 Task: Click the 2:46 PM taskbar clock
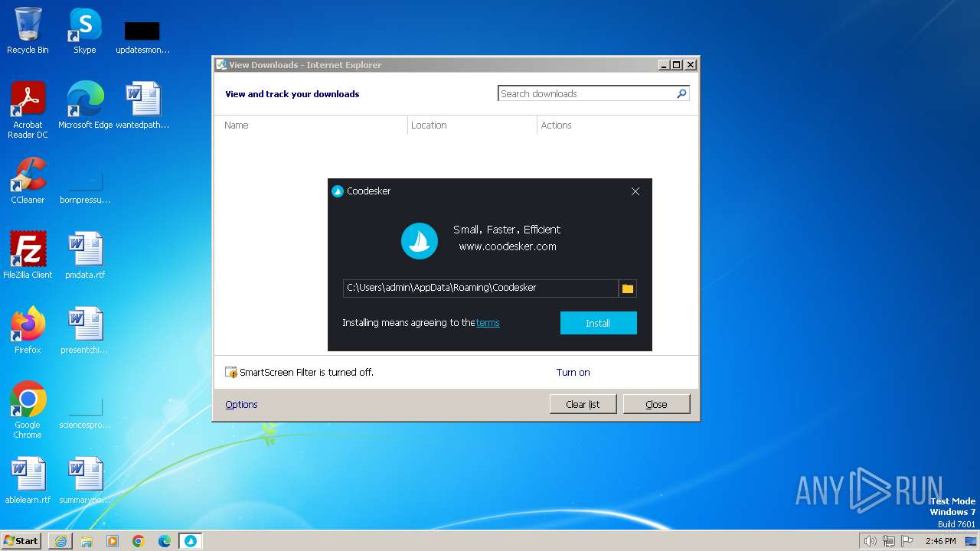940,541
